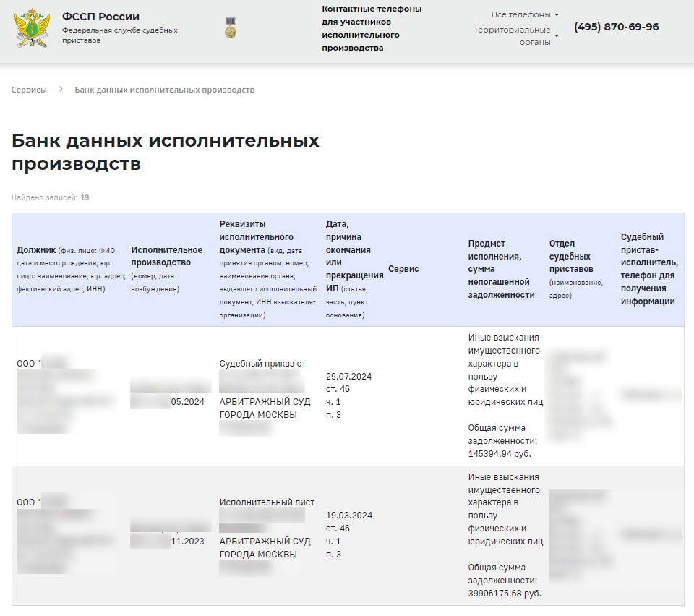The image size is (694, 616).
Task: Click АРБИТРАЖНЫЙ СУД ГОРОДА МОСКВЫ in second row
Action: pyautogui.click(x=265, y=547)
